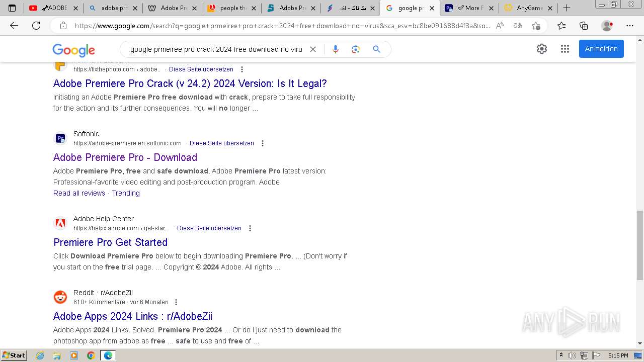
Task: Click the network tray icon
Action: tap(584, 355)
